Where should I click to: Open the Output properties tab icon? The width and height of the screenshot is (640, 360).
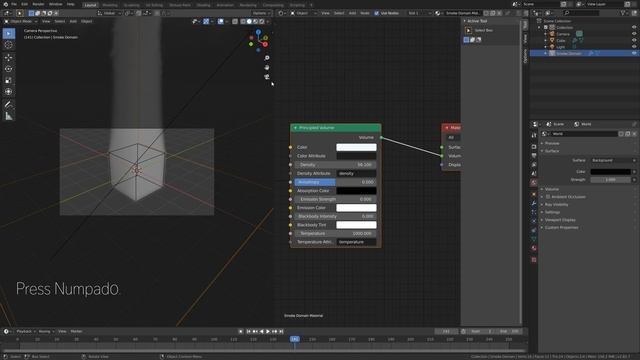[534, 156]
